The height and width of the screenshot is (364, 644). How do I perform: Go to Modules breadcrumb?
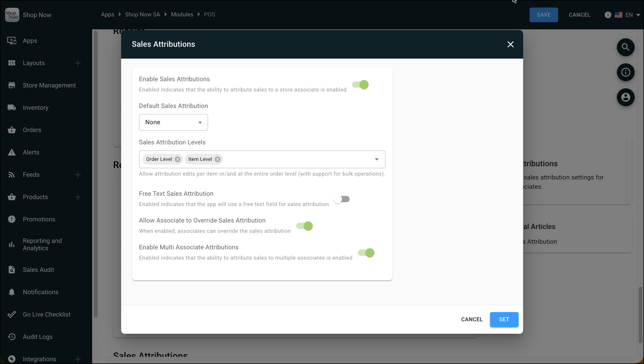(x=182, y=14)
